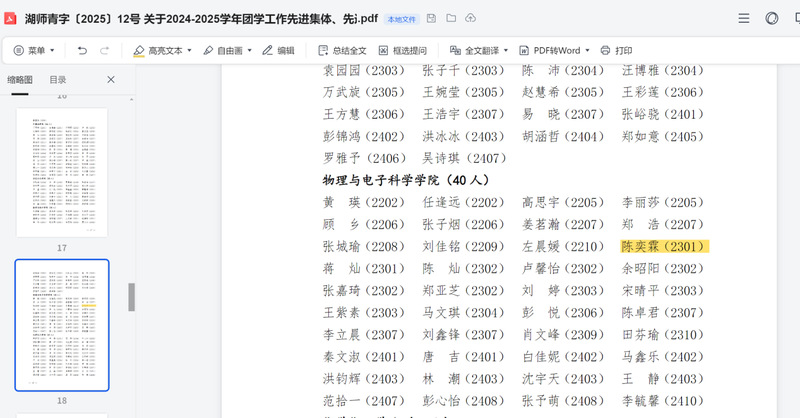This screenshot has height=418, width=800.
Task: Close the thumbnail side panel
Action: point(111,79)
